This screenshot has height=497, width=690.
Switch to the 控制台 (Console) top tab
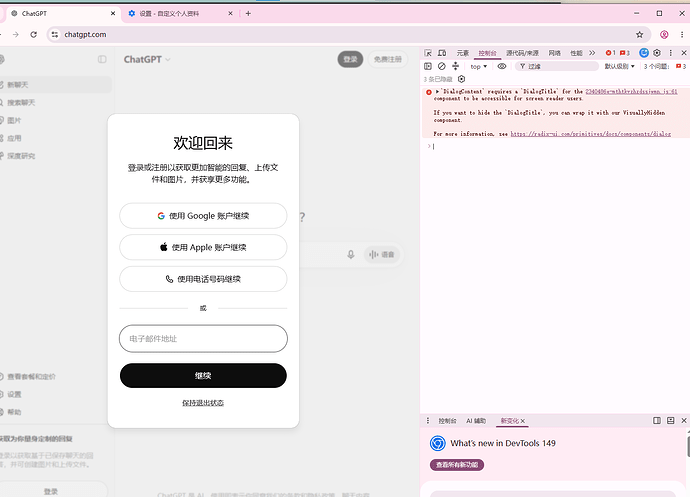[x=487, y=53]
